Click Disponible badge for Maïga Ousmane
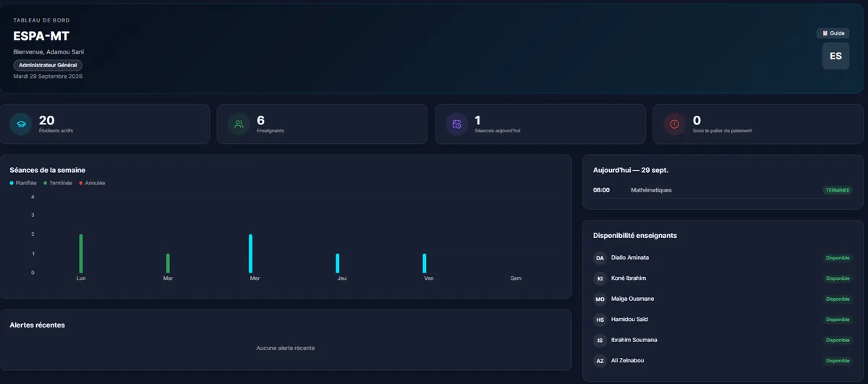This screenshot has height=384, width=868. (838, 299)
